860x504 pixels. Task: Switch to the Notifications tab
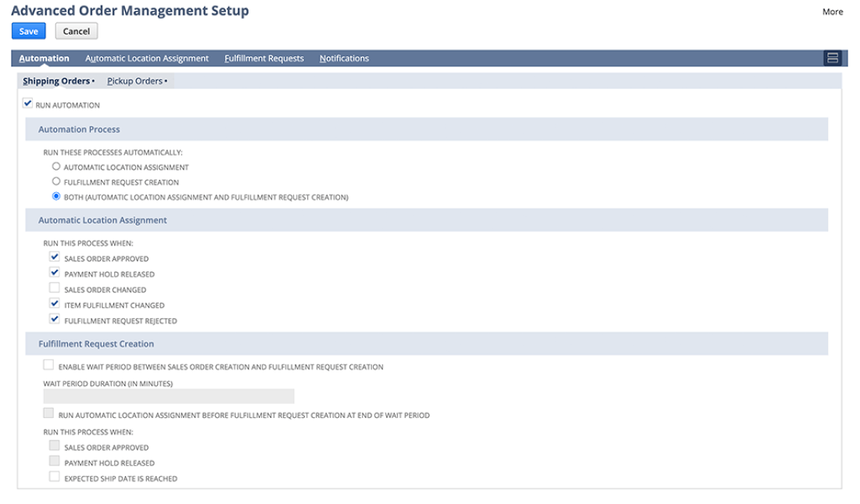pyautogui.click(x=344, y=58)
